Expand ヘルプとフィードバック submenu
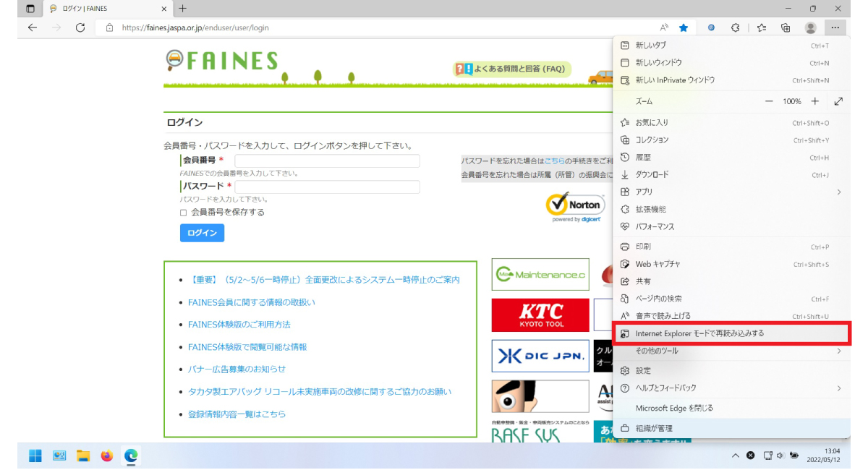The width and height of the screenshot is (868, 470). 731,388
